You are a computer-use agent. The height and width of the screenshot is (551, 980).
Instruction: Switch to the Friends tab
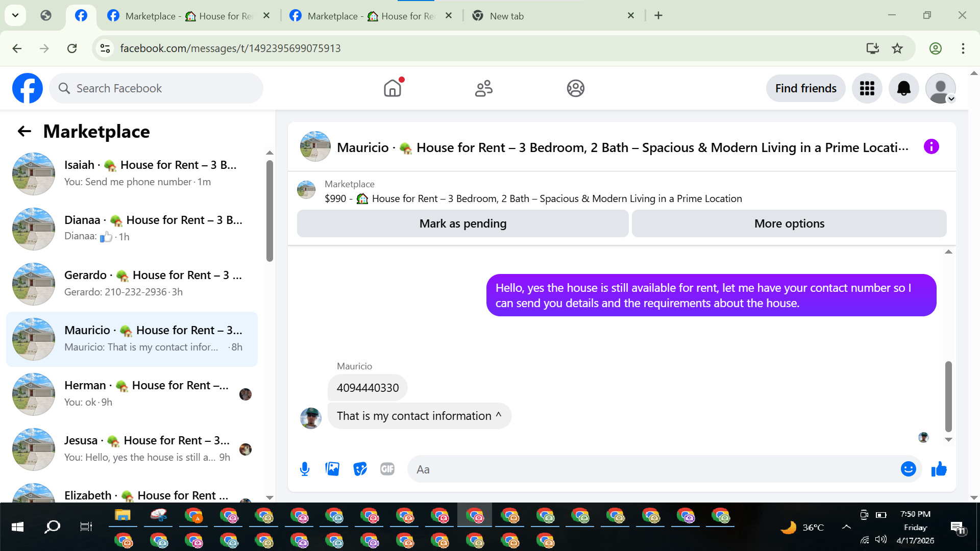[x=484, y=88]
